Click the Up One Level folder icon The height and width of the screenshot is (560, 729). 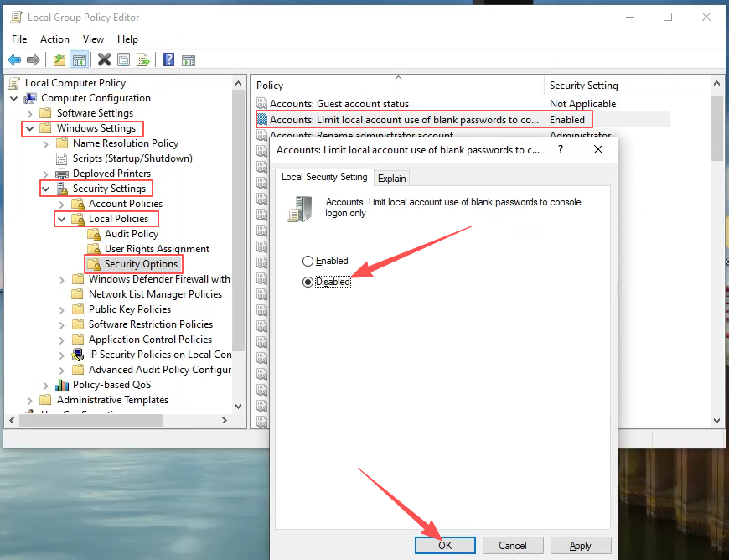[x=59, y=60]
